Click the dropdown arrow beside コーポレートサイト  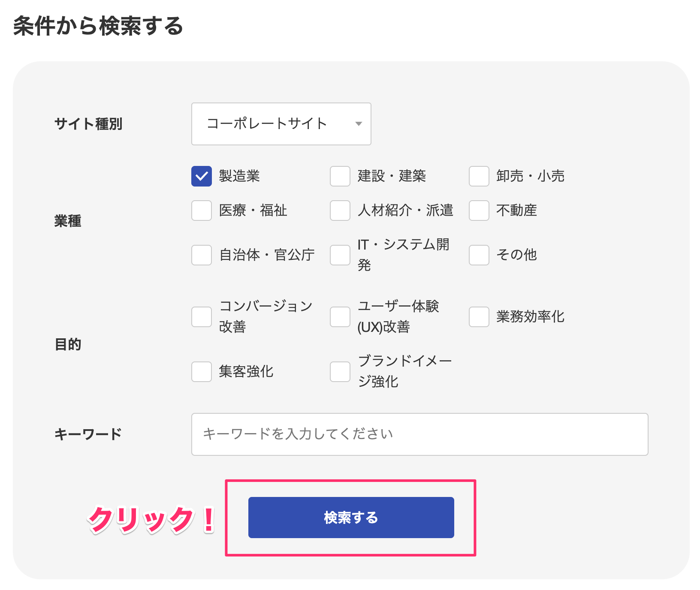pos(359,124)
